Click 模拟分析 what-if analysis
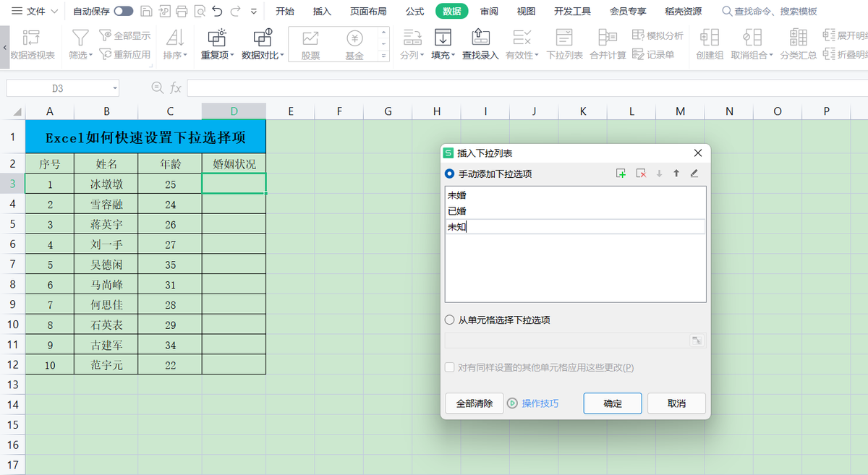868x475 pixels. click(658, 35)
